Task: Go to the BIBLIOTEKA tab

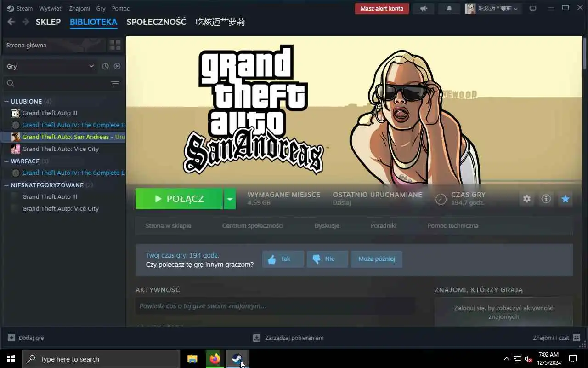Action: [94, 22]
